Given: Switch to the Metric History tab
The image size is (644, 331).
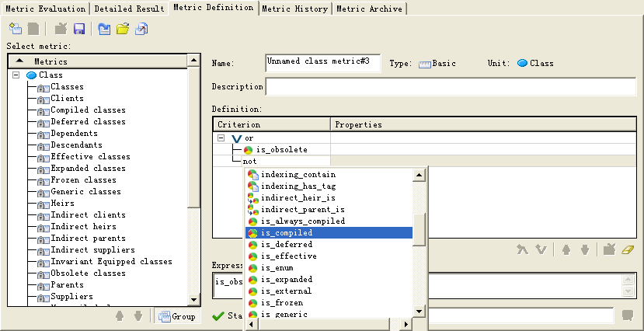Looking at the screenshot, I should (x=294, y=9).
